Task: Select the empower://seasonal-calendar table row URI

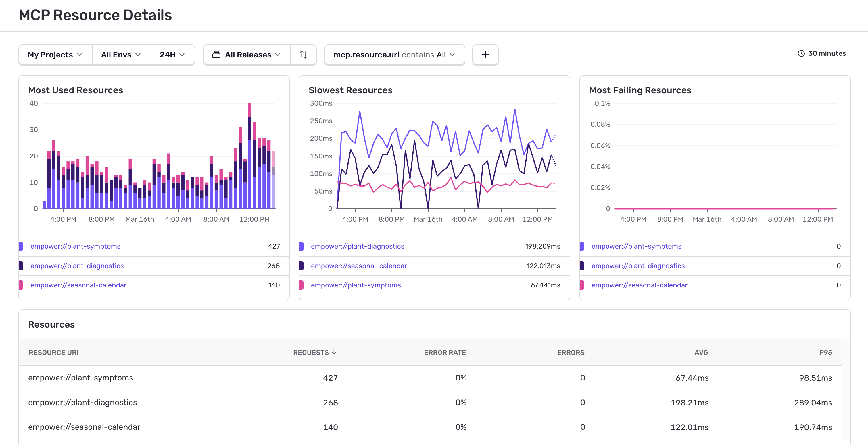Action: point(84,427)
